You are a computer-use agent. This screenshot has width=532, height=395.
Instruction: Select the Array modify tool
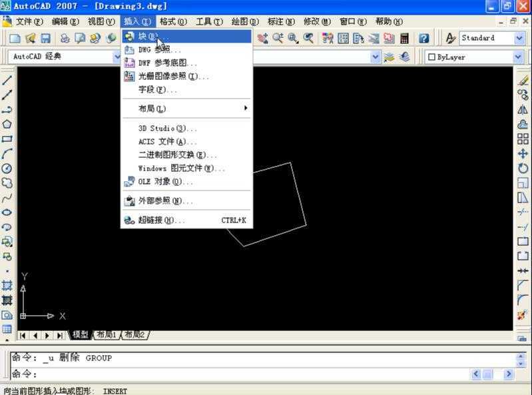523,139
